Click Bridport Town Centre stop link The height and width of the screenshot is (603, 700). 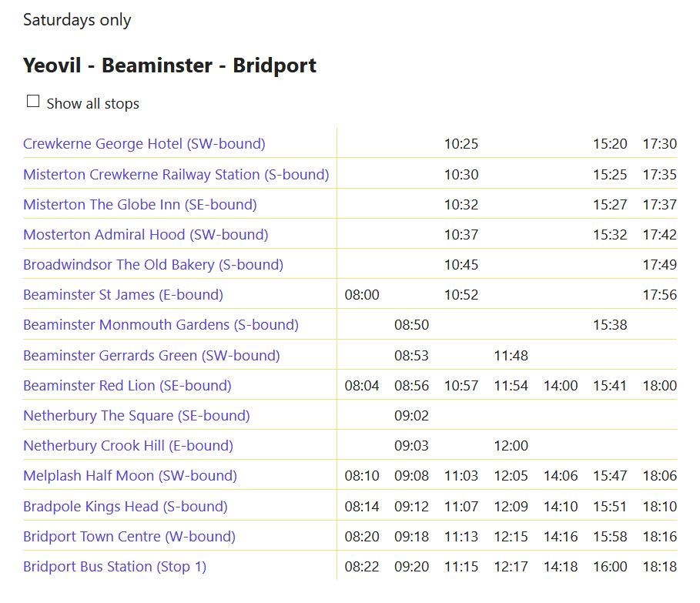coord(129,537)
